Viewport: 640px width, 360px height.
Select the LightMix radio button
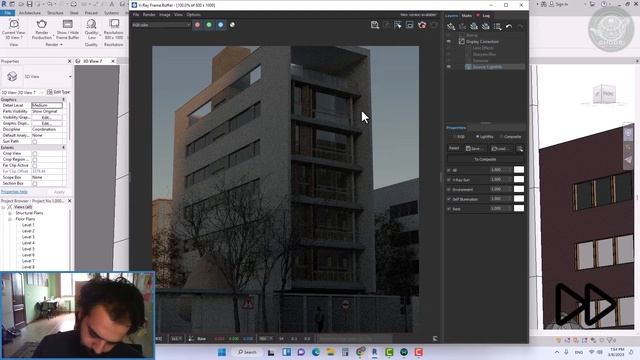point(477,137)
